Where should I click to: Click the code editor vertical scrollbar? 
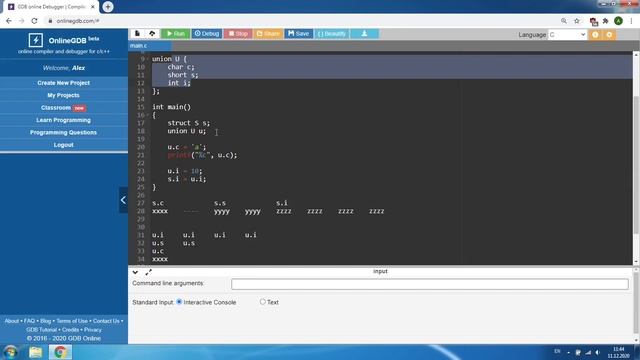(636, 163)
